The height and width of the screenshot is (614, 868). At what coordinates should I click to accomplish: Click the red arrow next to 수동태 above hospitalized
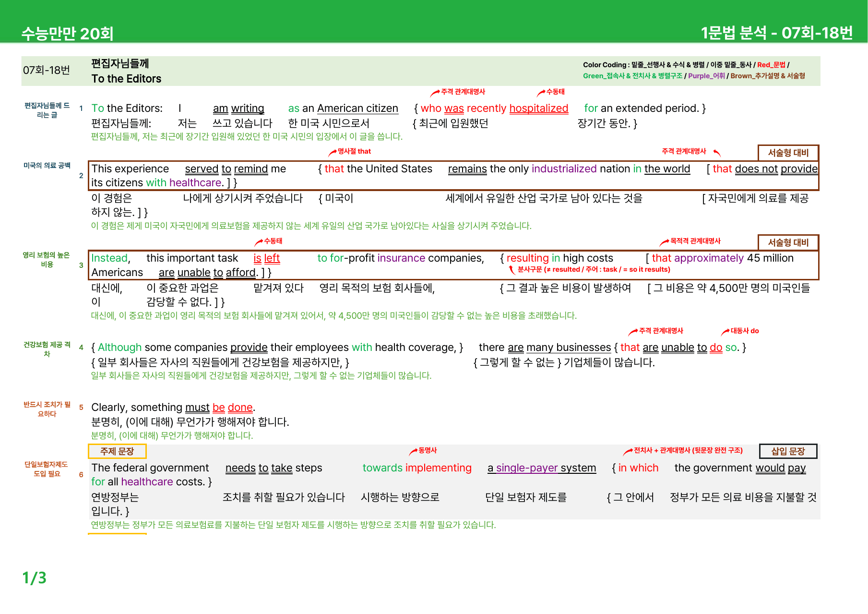click(541, 93)
